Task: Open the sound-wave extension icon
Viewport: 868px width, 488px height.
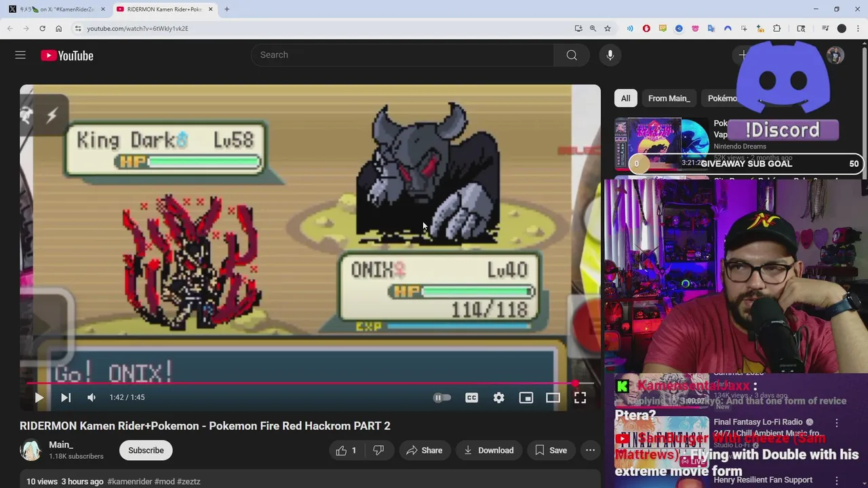Action: (x=630, y=28)
